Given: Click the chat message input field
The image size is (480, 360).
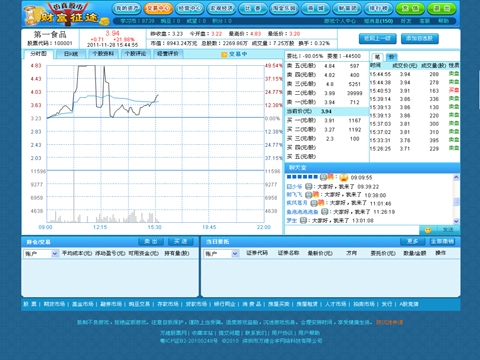Looking at the screenshot, I should [x=352, y=230].
